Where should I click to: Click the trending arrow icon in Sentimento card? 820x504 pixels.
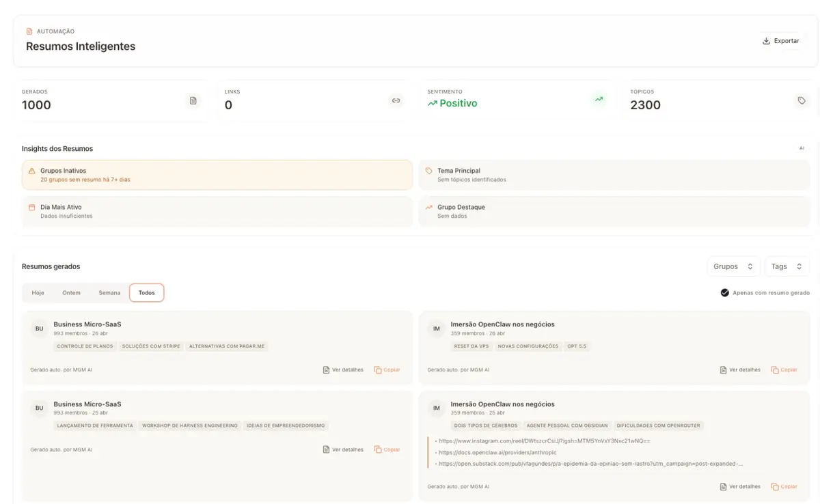[599, 100]
